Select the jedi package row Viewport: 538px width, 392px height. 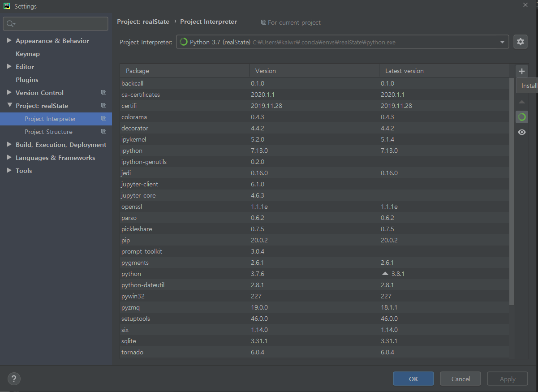click(x=314, y=173)
